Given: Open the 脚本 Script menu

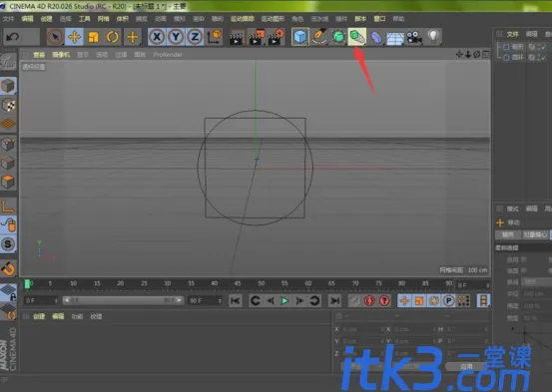Looking at the screenshot, I should [360, 19].
